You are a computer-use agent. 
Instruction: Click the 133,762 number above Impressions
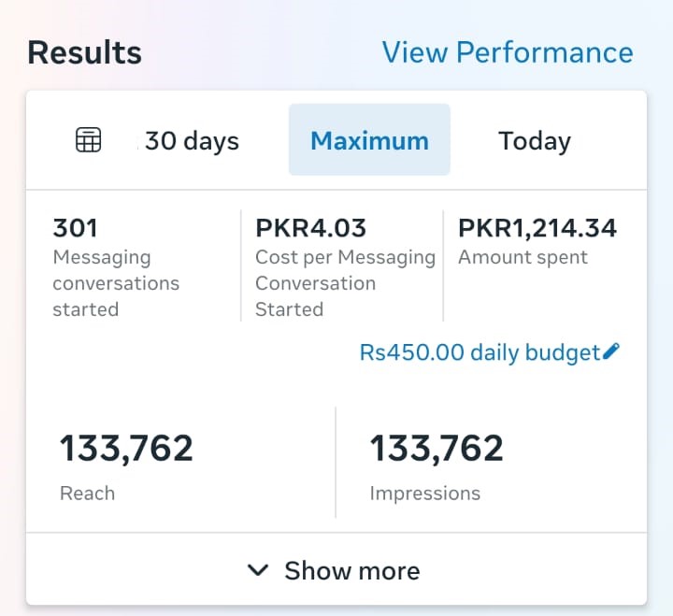click(437, 449)
